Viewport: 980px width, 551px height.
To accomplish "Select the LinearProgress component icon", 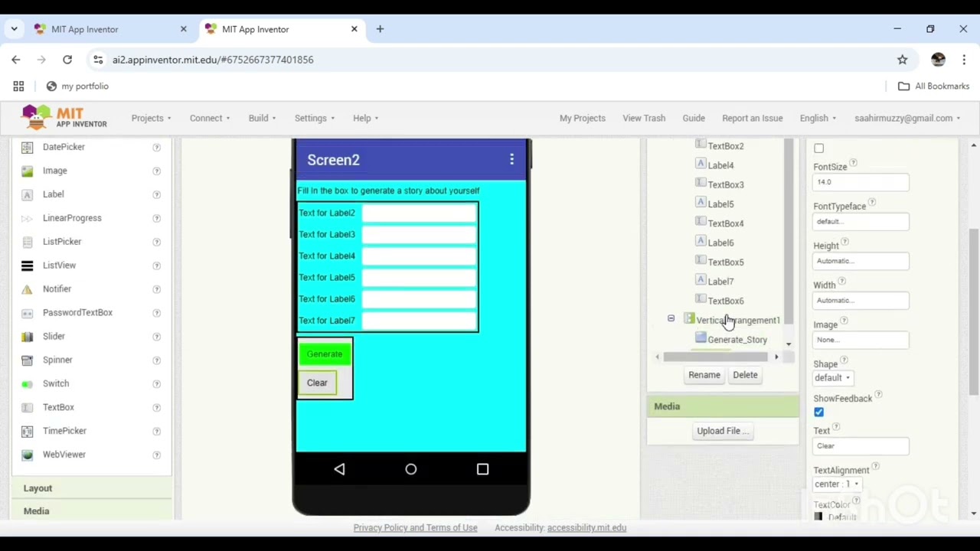I will [28, 218].
